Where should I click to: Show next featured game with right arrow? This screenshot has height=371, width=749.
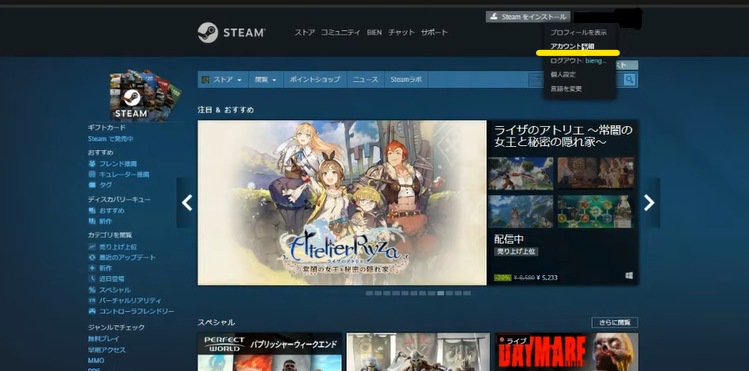(x=649, y=203)
